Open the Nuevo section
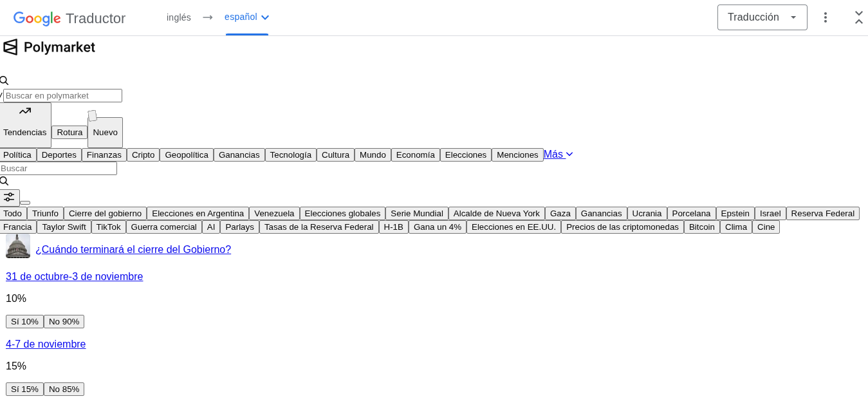 (106, 132)
